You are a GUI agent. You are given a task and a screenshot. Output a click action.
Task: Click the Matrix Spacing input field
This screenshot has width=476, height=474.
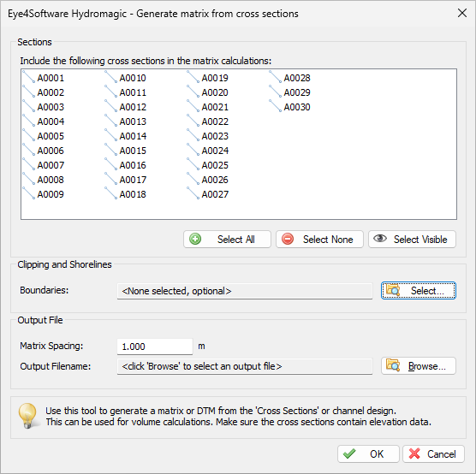click(x=155, y=347)
